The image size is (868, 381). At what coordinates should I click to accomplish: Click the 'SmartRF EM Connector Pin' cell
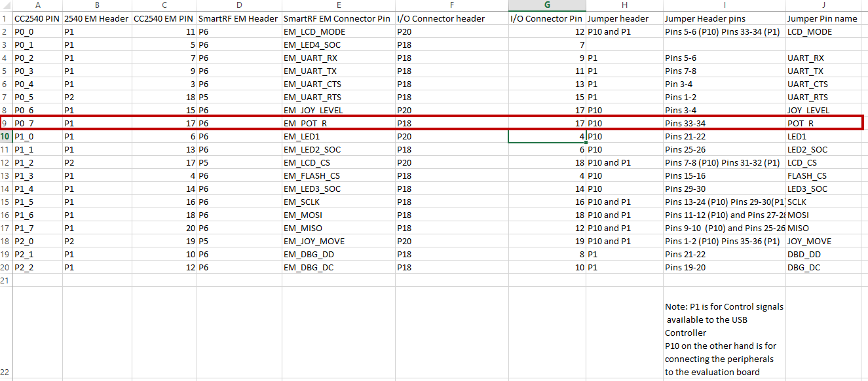tap(339, 18)
